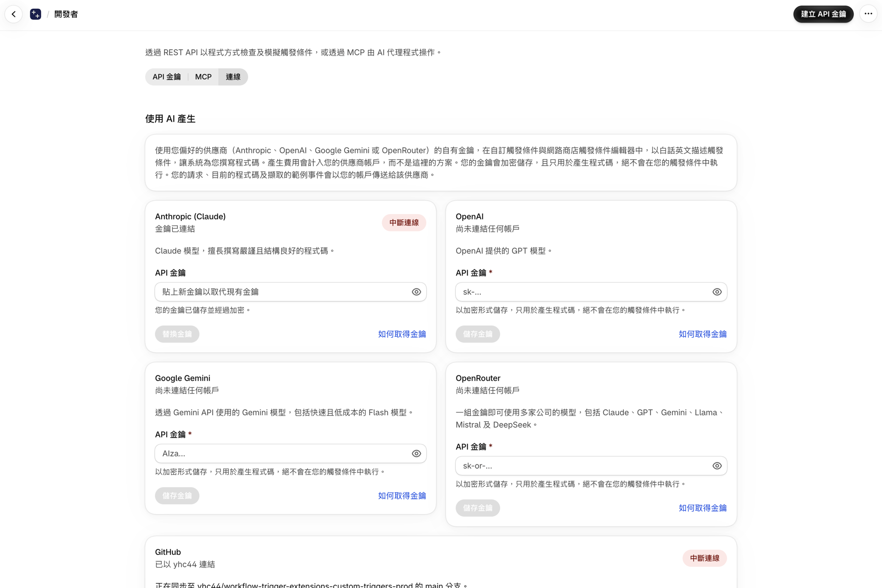Focus the Anthropic 貼上新金鑰 input field
Screen dimensions: 882x588
tap(290, 292)
